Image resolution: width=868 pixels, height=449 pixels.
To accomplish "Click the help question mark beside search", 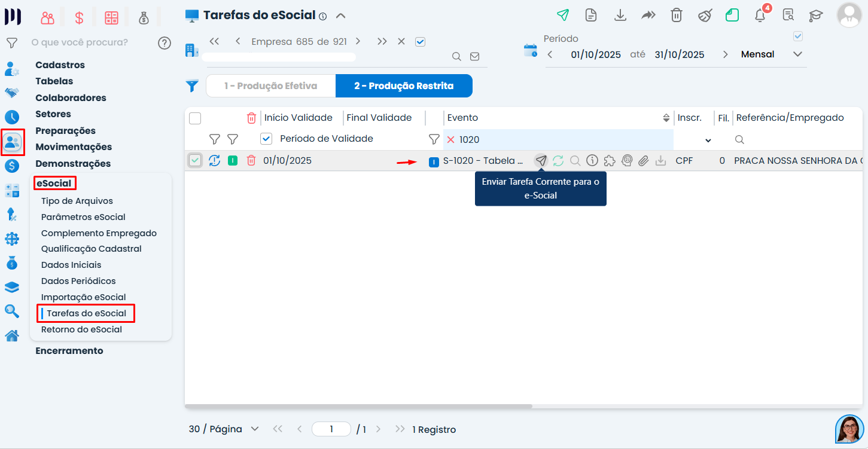I will click(x=165, y=43).
